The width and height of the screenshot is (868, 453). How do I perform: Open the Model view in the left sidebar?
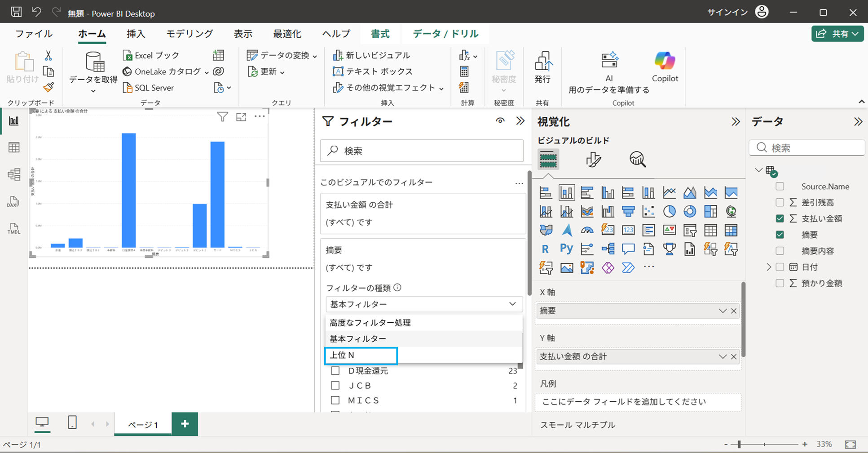point(14,175)
